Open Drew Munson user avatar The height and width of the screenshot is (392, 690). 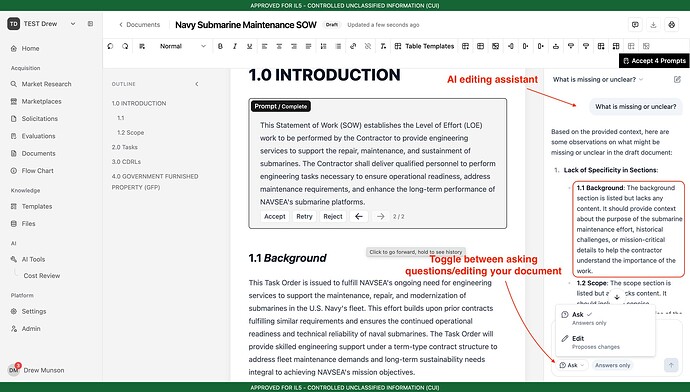[14, 370]
